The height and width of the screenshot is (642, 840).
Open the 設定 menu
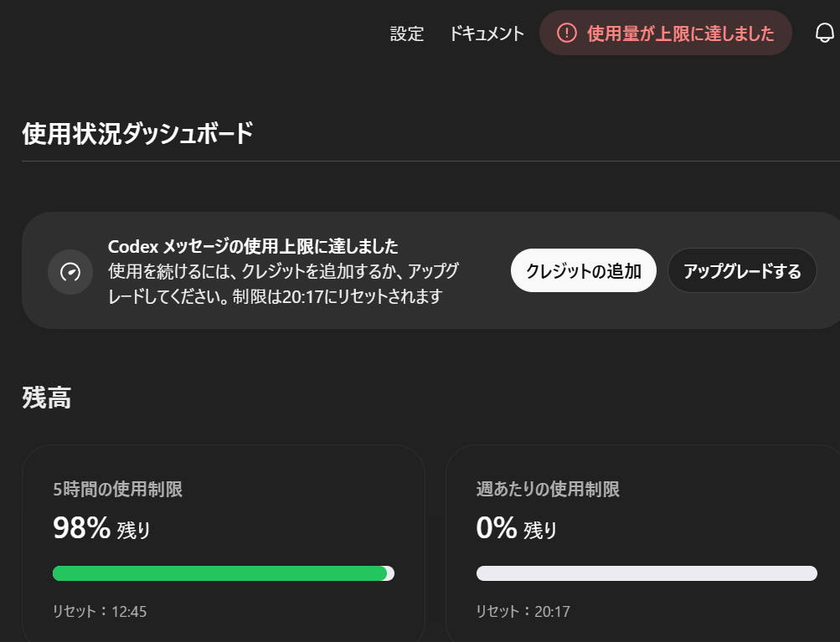coord(407,34)
